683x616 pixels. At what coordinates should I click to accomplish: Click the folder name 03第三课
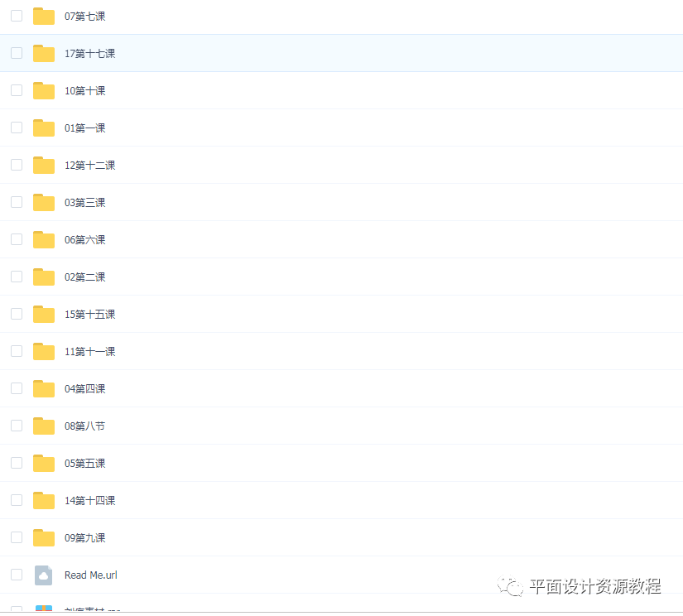pos(85,203)
